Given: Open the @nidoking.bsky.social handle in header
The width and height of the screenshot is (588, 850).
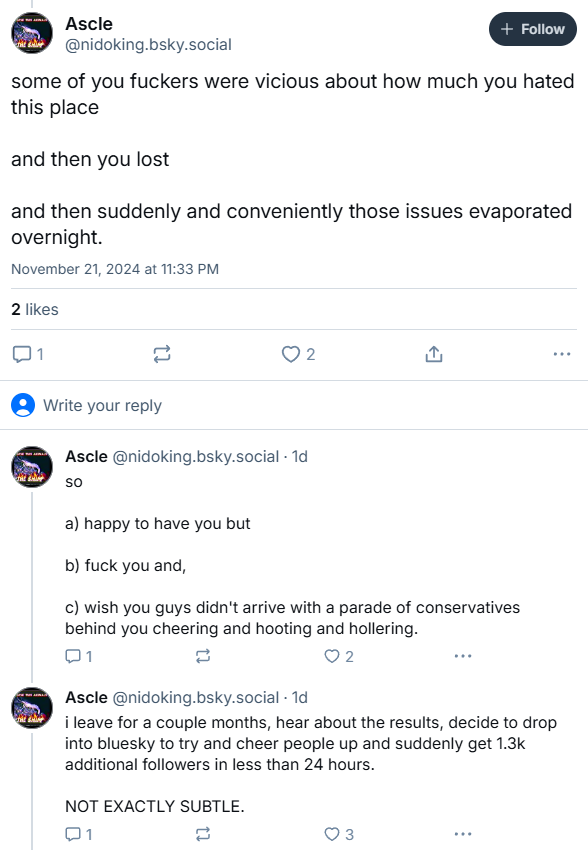Looking at the screenshot, I should [148, 44].
